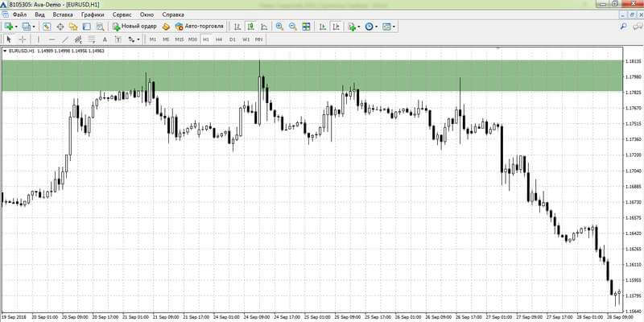Expand the New Chart dropdown arrow

click(16, 27)
